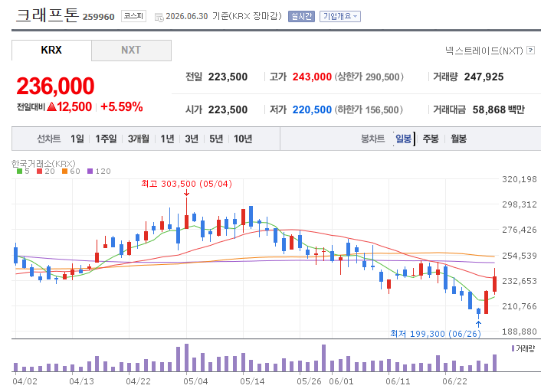Select the 주봉 weekly candle chart
Viewport: 541px width, 392px height.
click(431, 139)
